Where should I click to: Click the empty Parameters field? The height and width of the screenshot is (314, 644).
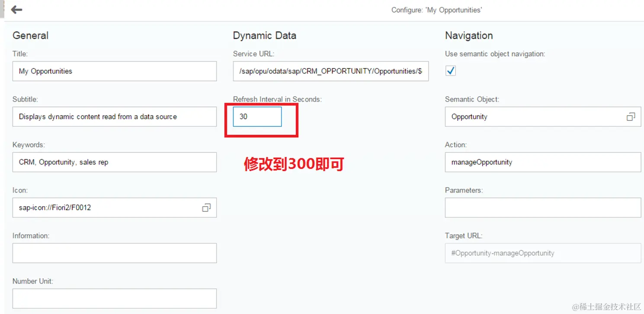pyautogui.click(x=543, y=207)
